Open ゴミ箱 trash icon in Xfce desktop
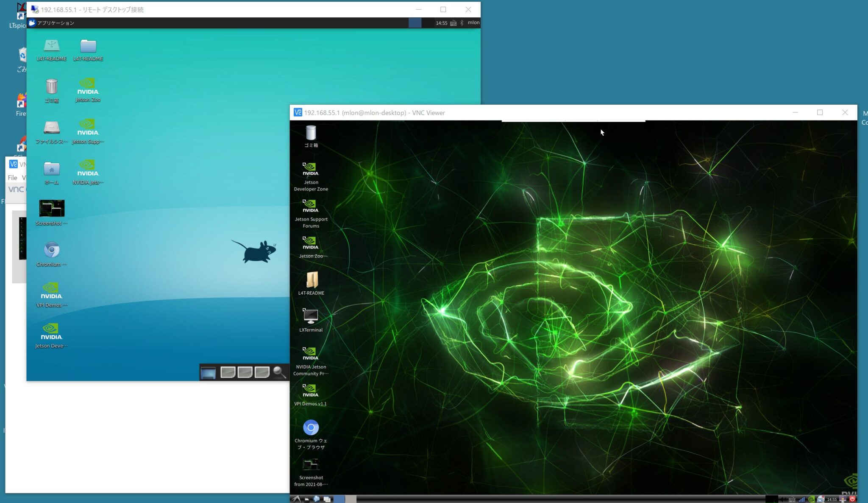This screenshot has height=503, width=868. pos(52,87)
